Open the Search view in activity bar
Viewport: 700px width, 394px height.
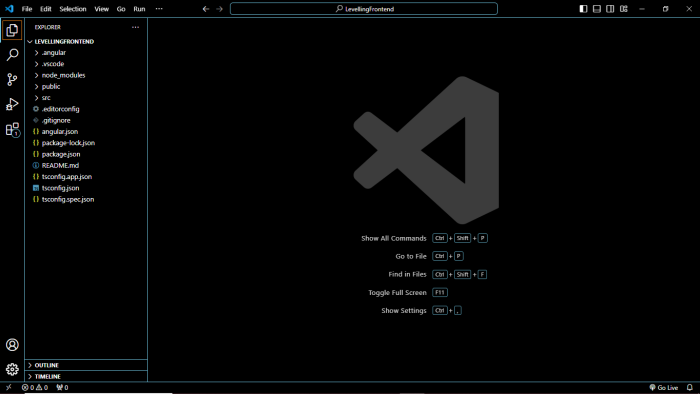point(12,55)
